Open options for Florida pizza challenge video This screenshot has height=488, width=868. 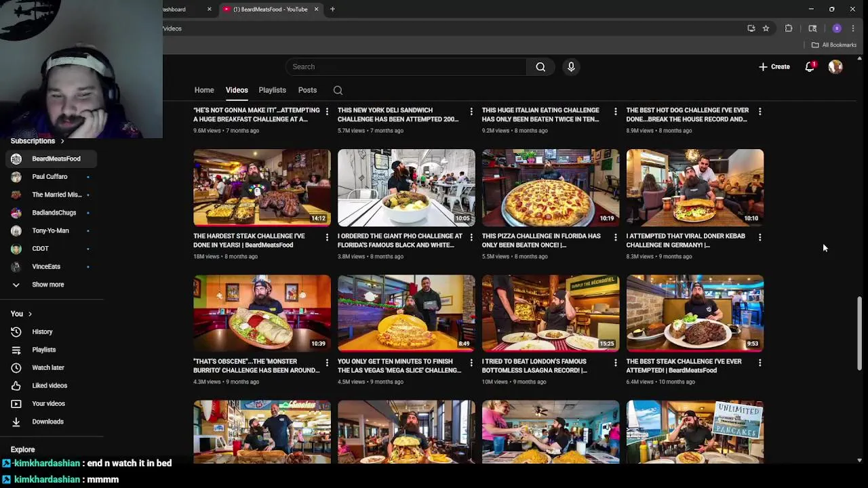(x=616, y=237)
